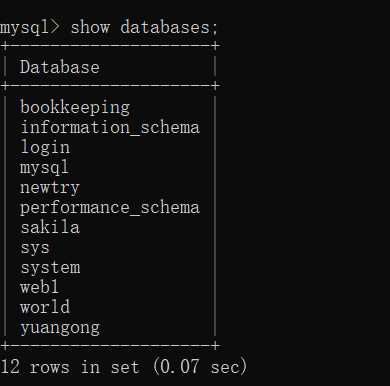
Task: Click the 'show databases;' command text
Action: [144, 27]
